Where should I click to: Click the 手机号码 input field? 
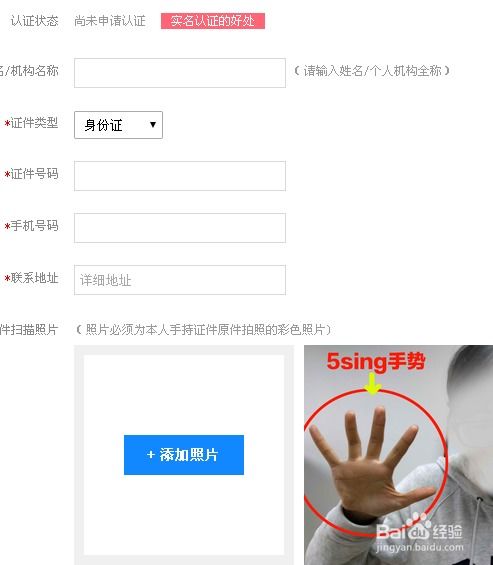[180, 228]
